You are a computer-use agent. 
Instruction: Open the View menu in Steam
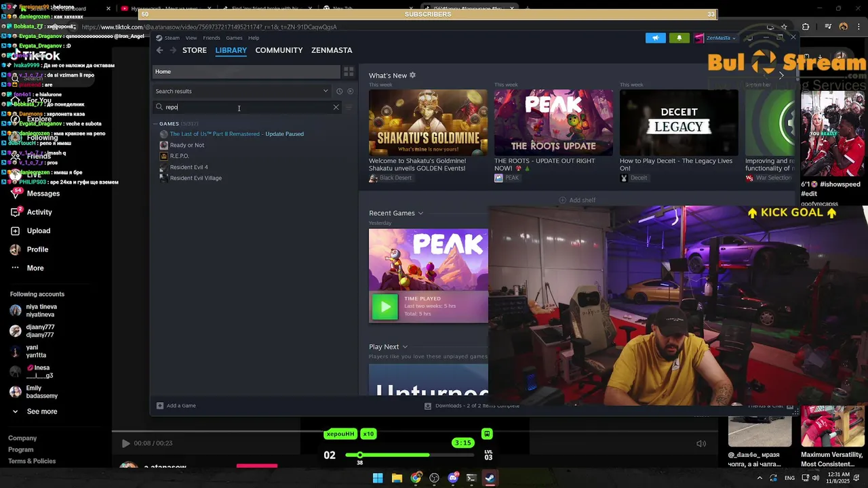pyautogui.click(x=191, y=38)
